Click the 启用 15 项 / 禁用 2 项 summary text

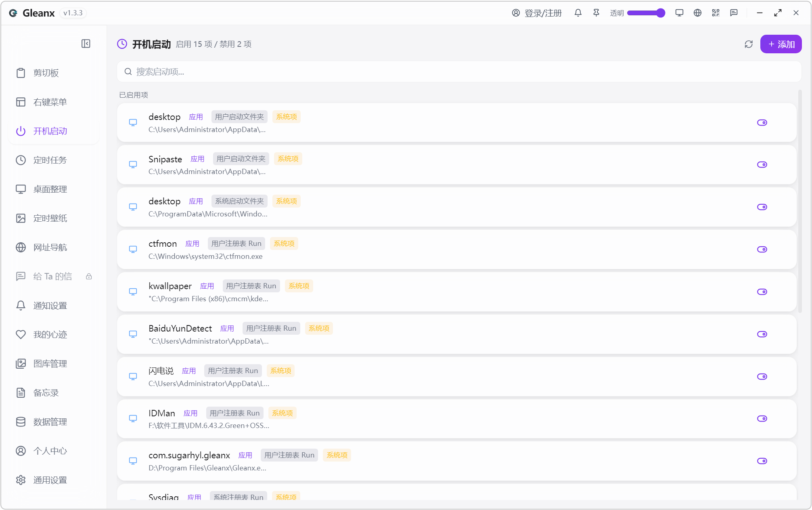(213, 44)
